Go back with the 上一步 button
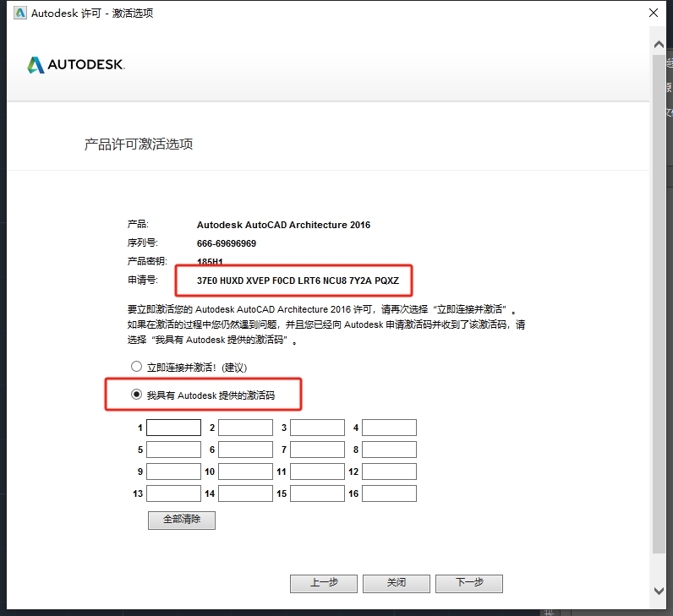673x616 pixels. tap(324, 583)
